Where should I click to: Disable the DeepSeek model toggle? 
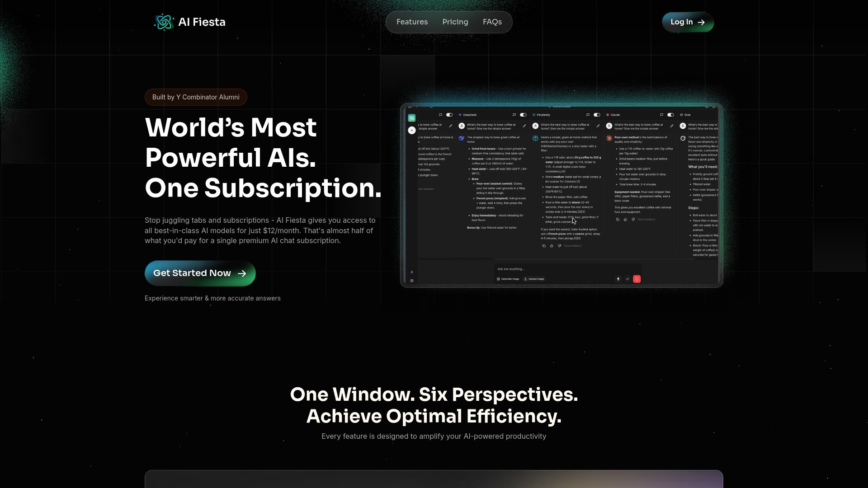[x=524, y=115]
